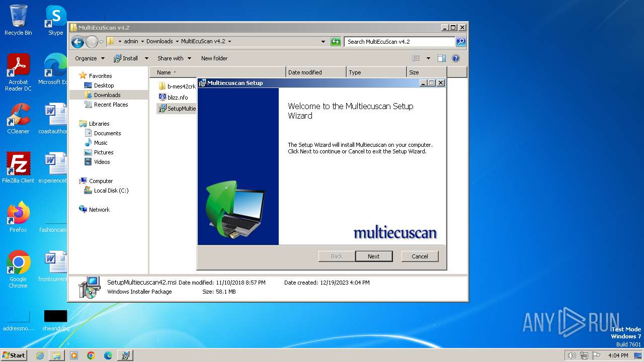The image size is (644, 362).
Task: Select the FileZilla Client shortcut
Action: 18,167
